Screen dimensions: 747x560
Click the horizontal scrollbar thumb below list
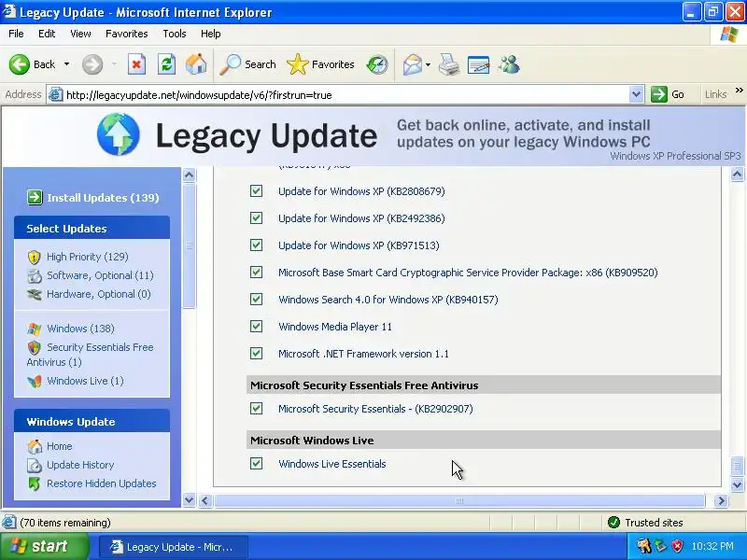[459, 500]
